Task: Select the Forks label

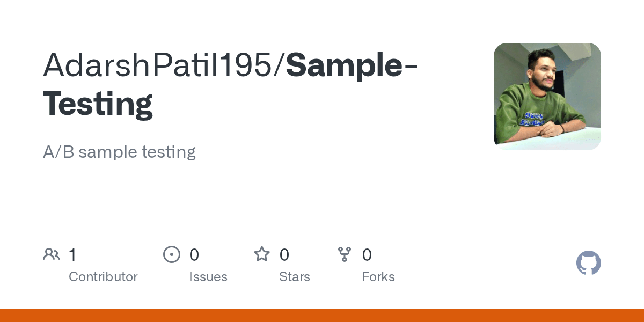Action: coord(378,277)
